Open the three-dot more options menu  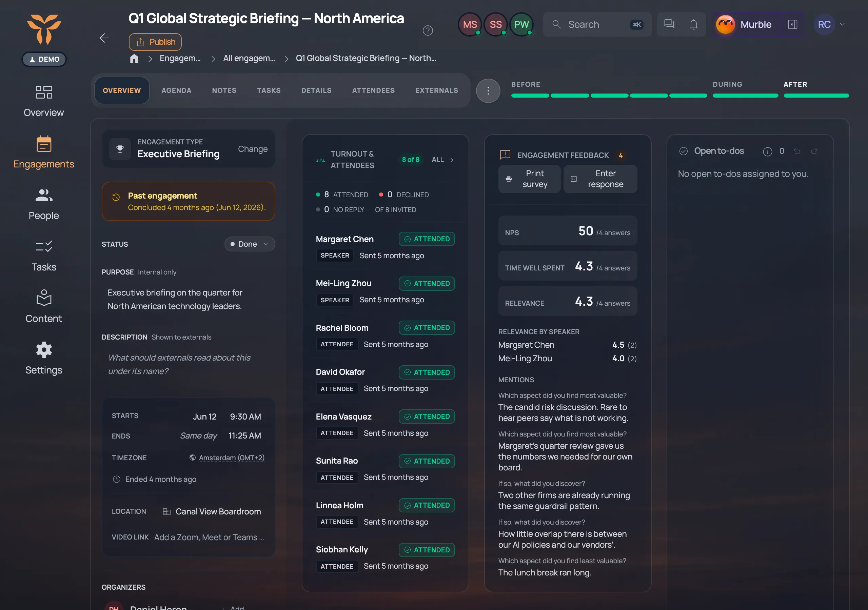488,91
